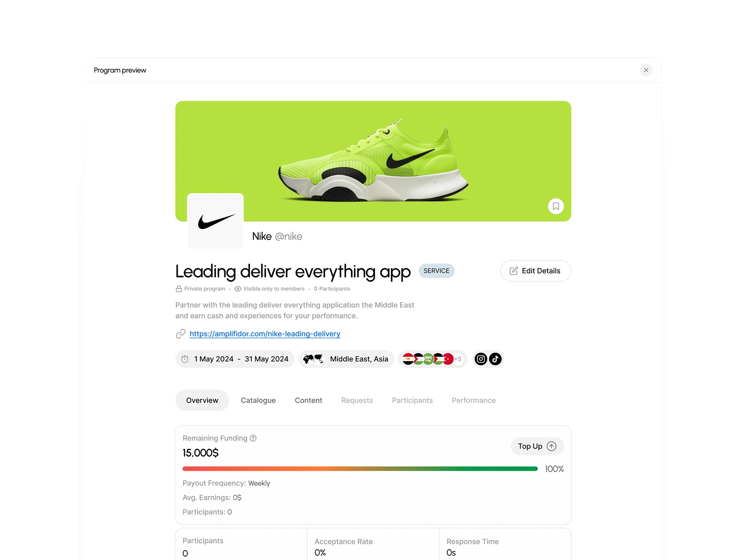Click the bookmark icon on banner

(x=556, y=206)
